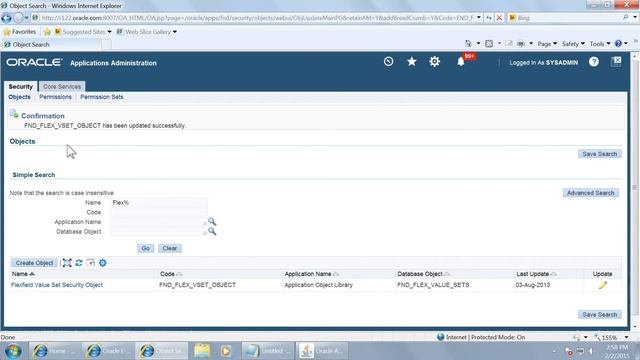The width and height of the screenshot is (640, 360).
Task: Open the Objects subtab
Action: pyautogui.click(x=19, y=97)
